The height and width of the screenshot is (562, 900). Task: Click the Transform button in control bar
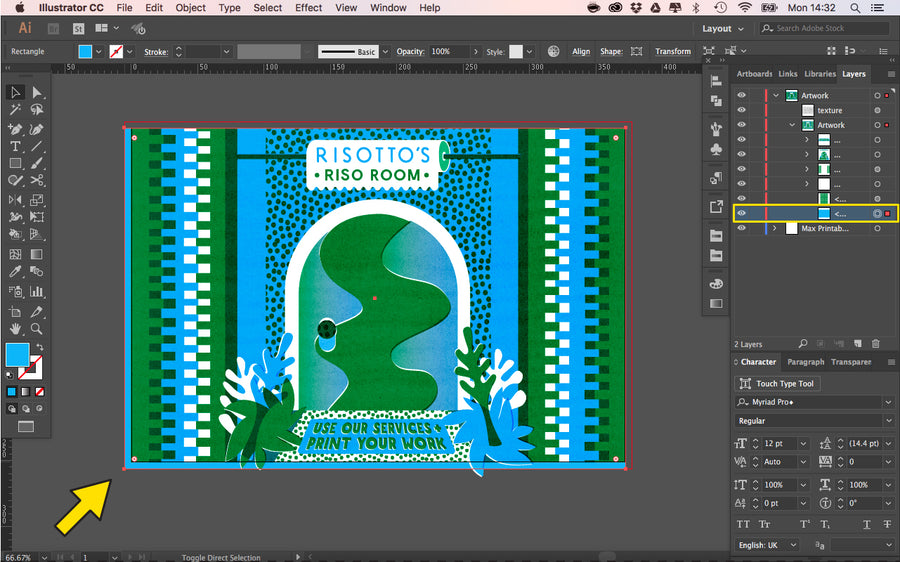(672, 51)
